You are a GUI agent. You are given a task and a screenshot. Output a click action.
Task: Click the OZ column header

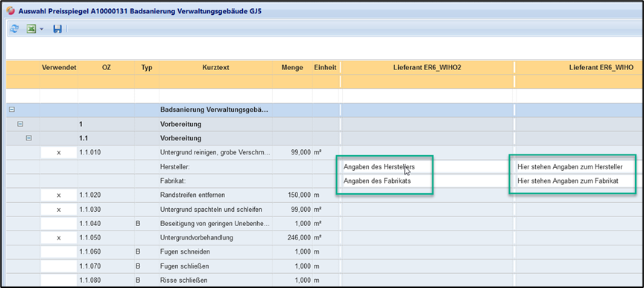(x=106, y=68)
